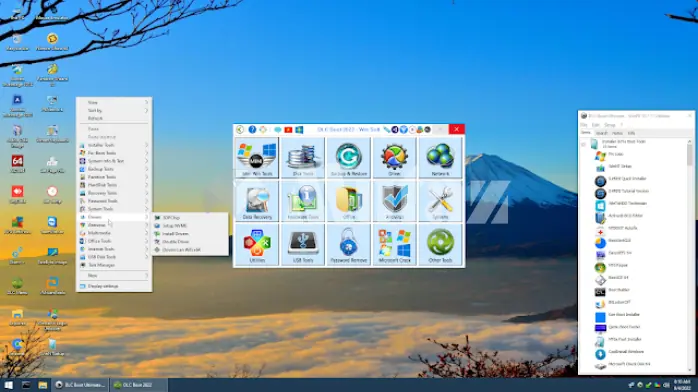698x392 pixels.
Task: Open the Disk Tools tile
Action: [x=303, y=158]
